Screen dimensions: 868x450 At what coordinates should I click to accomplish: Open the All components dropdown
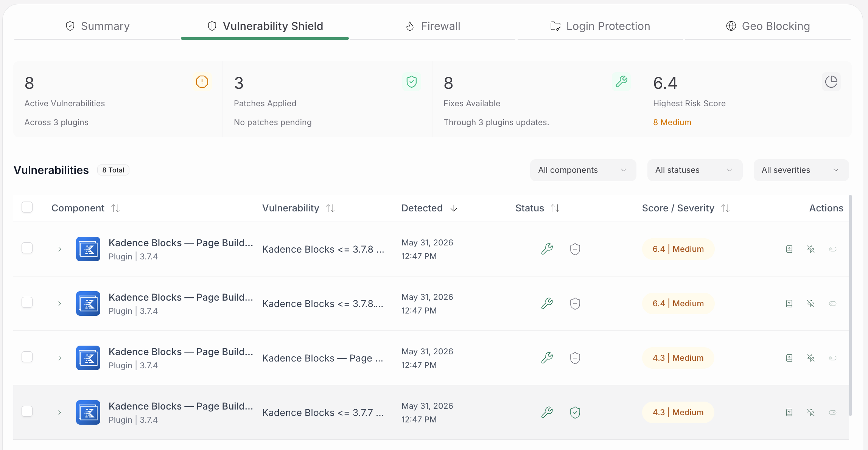583,170
